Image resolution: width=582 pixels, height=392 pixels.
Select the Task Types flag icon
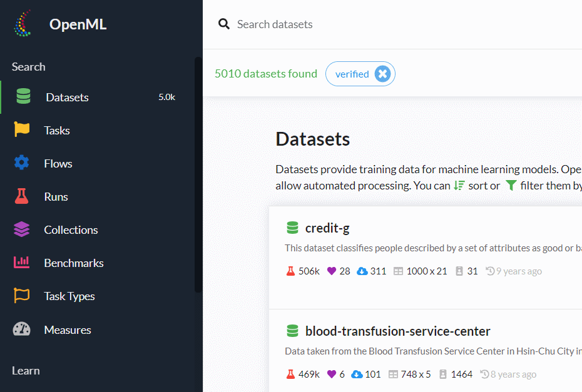click(x=22, y=296)
